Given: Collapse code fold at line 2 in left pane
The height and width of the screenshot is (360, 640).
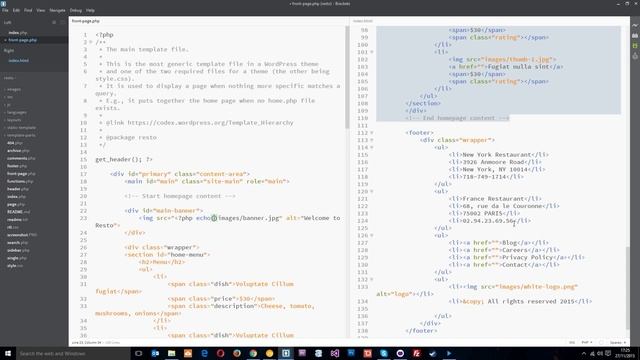Looking at the screenshot, I should [x=91, y=42].
